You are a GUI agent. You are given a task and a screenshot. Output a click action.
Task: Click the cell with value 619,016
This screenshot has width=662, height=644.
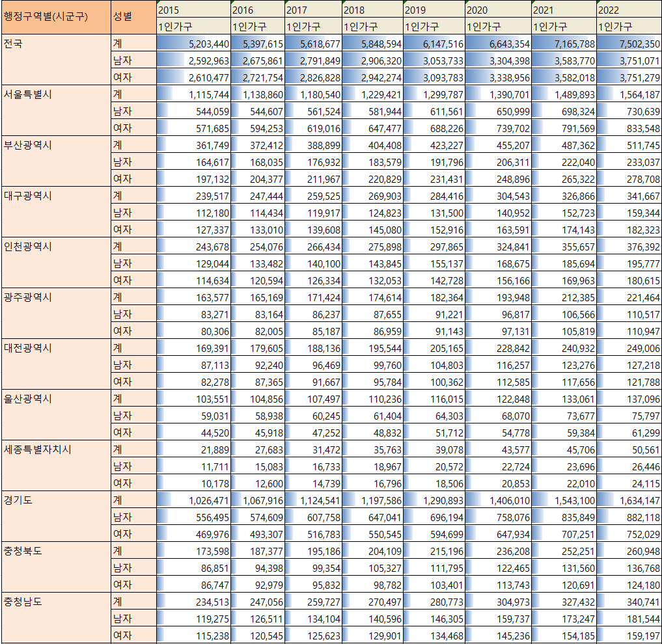click(x=313, y=127)
